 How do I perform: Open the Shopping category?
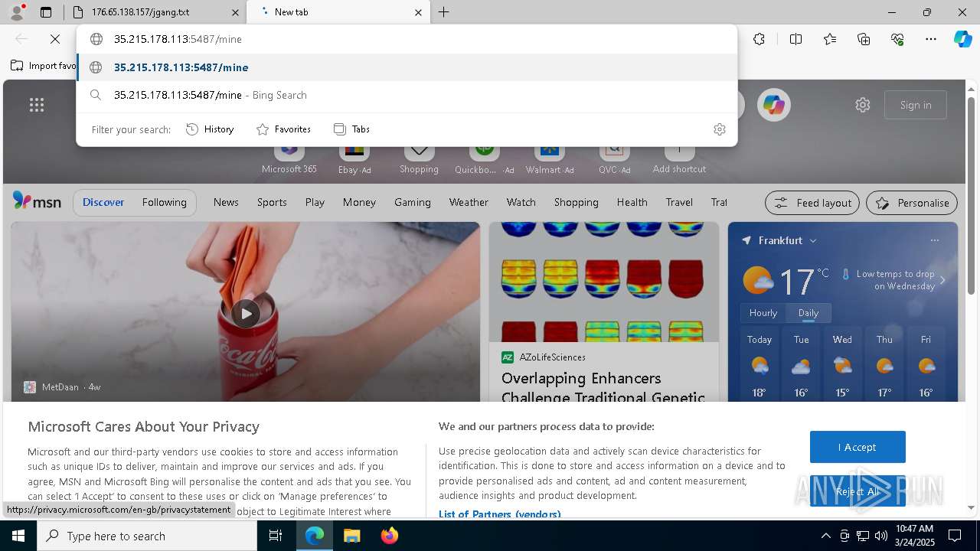(576, 202)
